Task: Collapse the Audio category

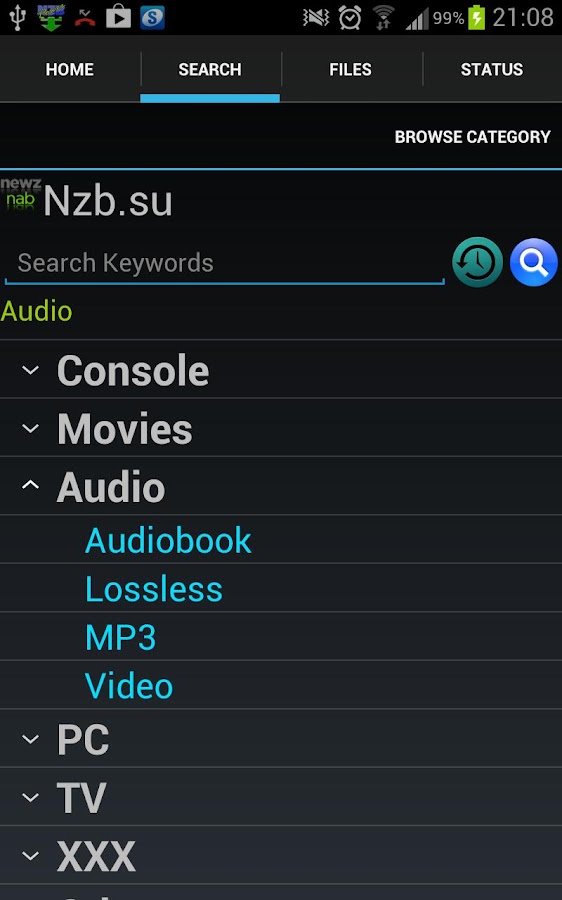Action: pos(281,487)
